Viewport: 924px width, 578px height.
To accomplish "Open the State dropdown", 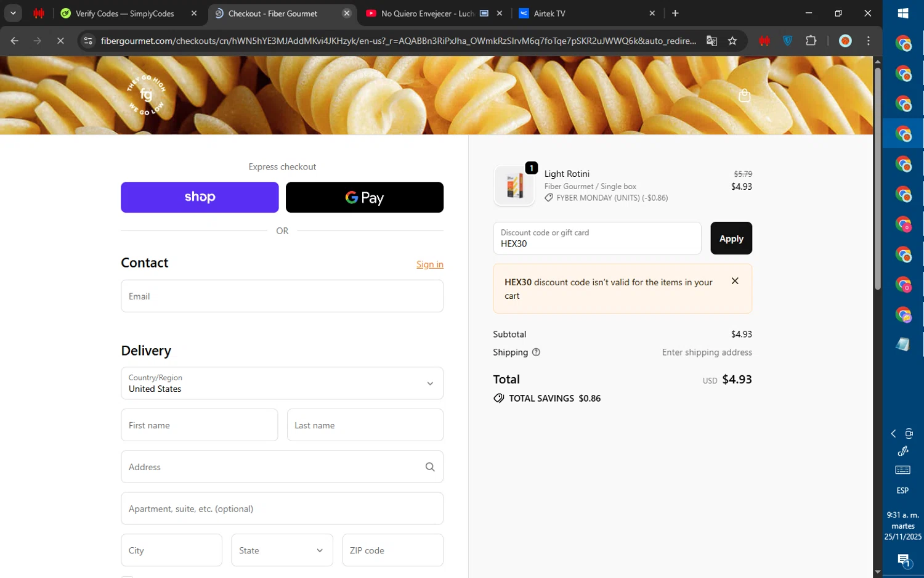I will (282, 550).
